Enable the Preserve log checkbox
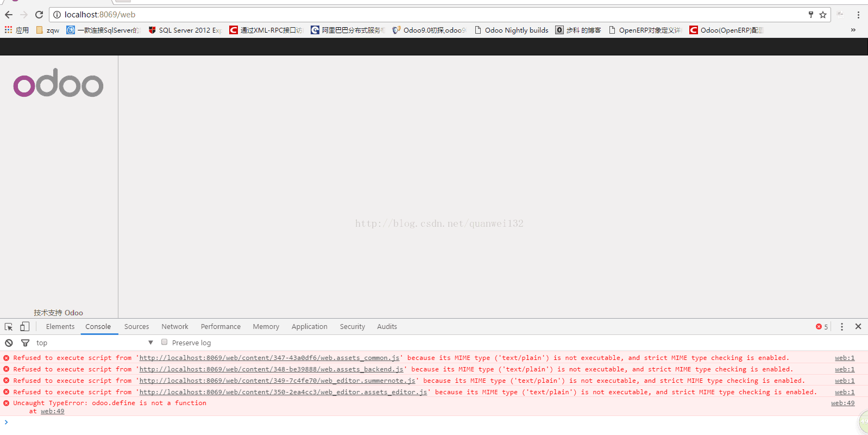The height and width of the screenshot is (435, 868). point(164,343)
